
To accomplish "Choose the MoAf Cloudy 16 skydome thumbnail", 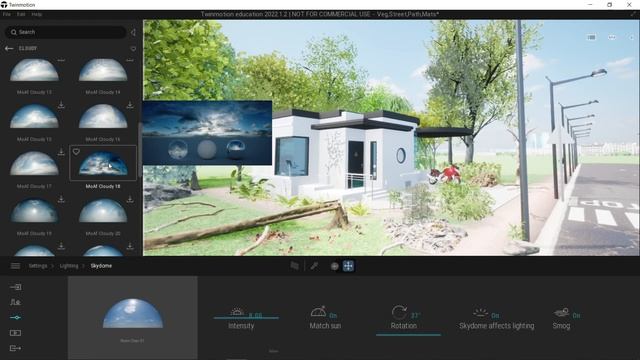I will point(103,116).
